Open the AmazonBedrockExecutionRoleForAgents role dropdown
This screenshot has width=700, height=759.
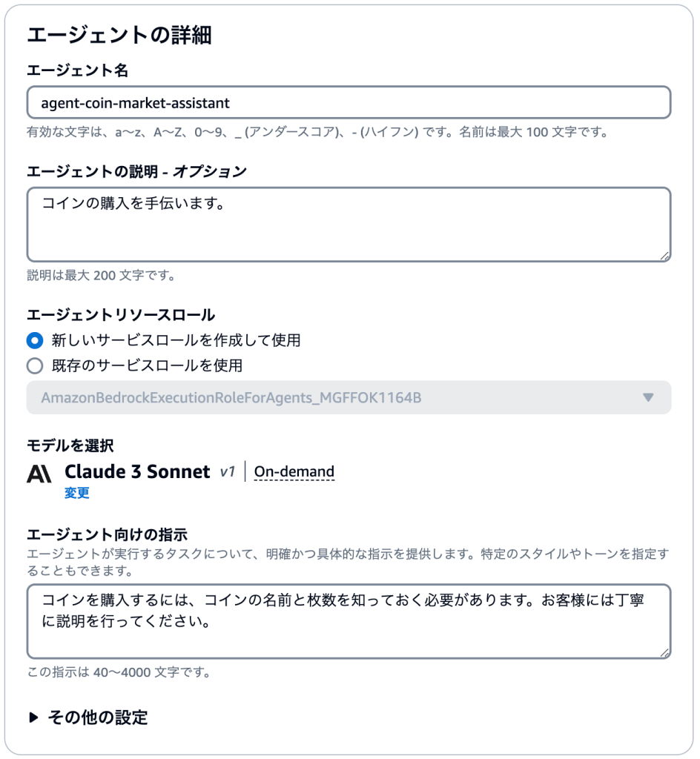click(x=349, y=397)
